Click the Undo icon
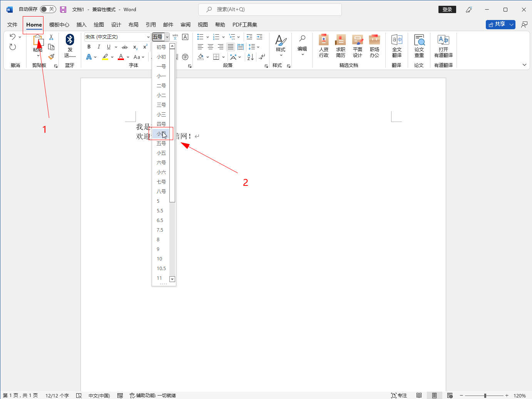Screen dimensions: 532x399 pos(12,37)
